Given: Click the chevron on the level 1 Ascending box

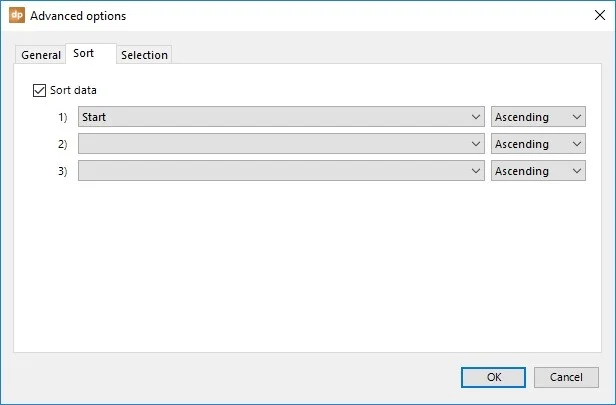Looking at the screenshot, I should tap(577, 117).
